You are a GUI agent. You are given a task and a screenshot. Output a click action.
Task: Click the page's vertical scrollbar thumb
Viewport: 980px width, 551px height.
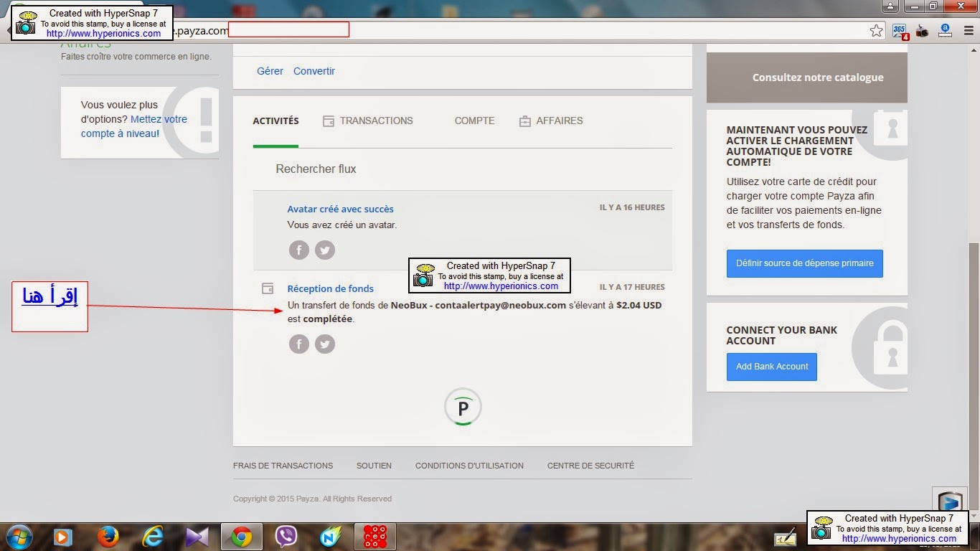coord(974,377)
